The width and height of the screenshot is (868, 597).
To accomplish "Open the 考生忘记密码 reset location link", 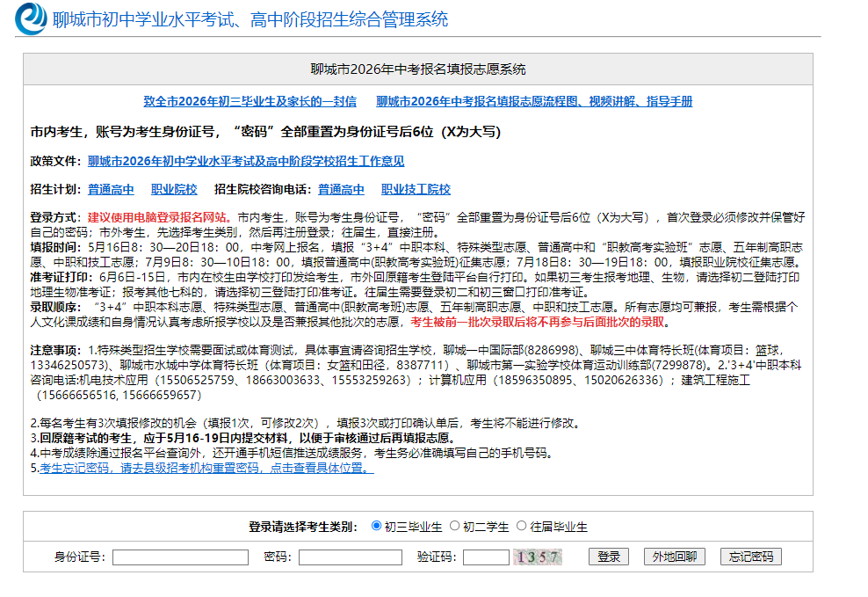I will [206, 468].
